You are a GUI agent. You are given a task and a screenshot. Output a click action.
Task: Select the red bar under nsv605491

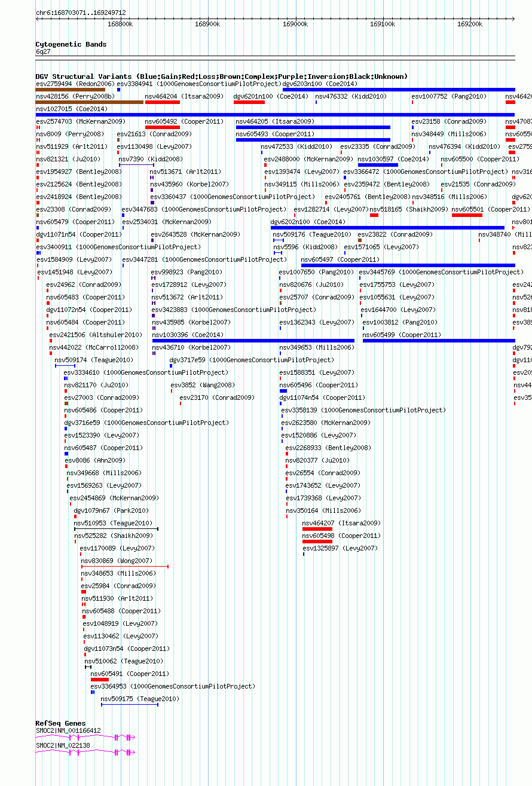100,680
